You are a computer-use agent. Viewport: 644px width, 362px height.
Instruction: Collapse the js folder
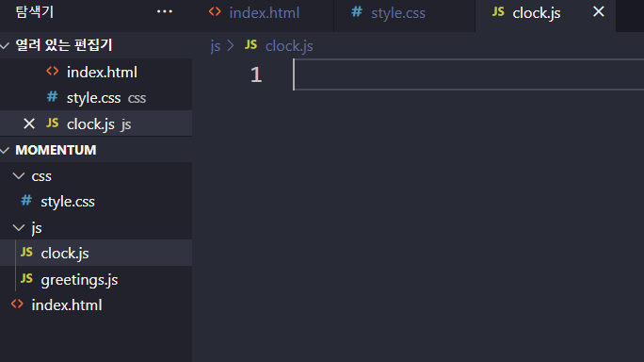point(19,227)
